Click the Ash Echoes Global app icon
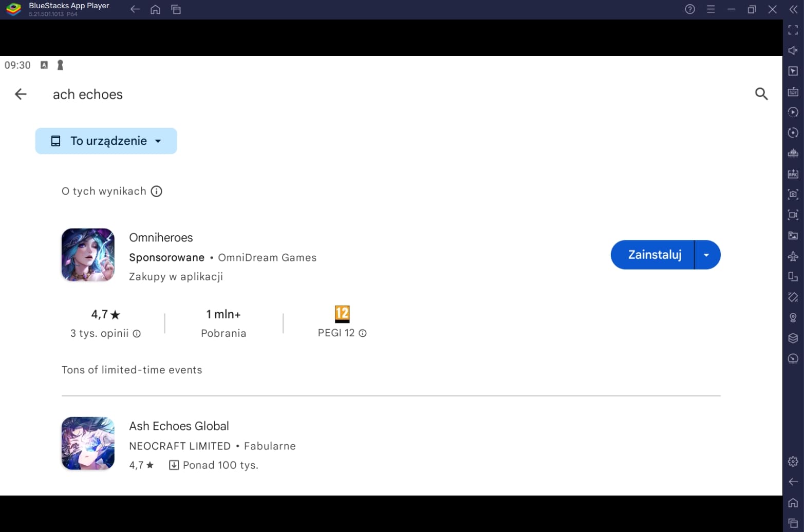 [88, 443]
